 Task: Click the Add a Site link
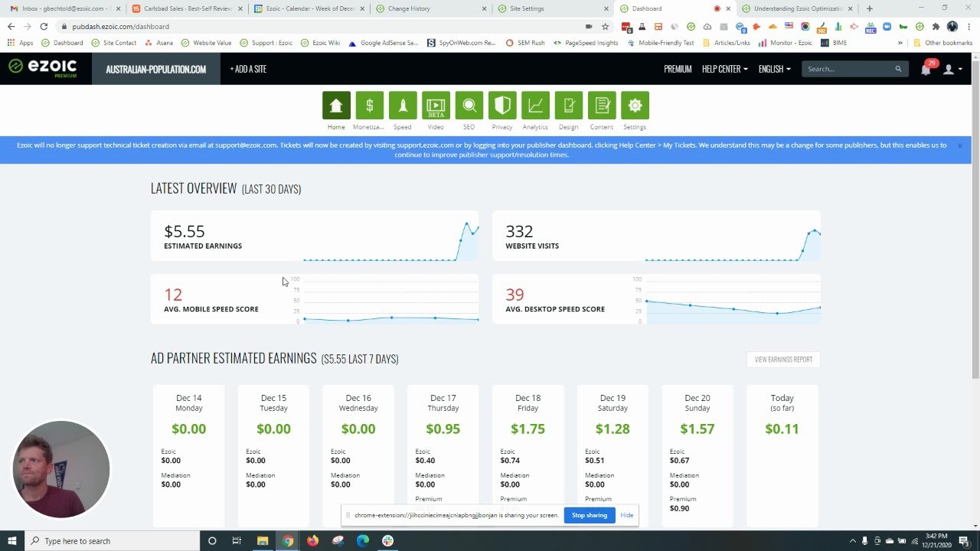pyautogui.click(x=248, y=69)
